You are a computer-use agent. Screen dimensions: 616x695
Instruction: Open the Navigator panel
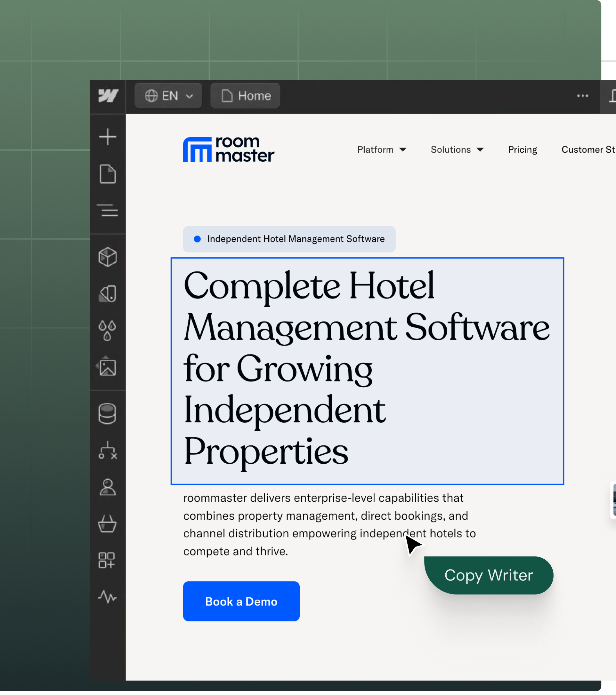108,211
